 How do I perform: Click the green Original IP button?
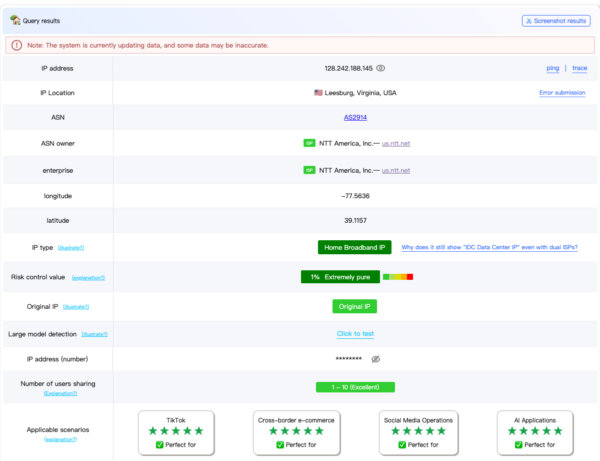click(x=354, y=306)
